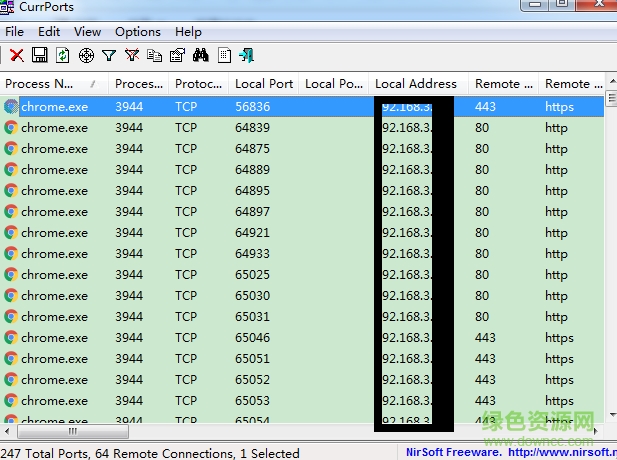Click the crosshair target window icon

tap(86, 55)
